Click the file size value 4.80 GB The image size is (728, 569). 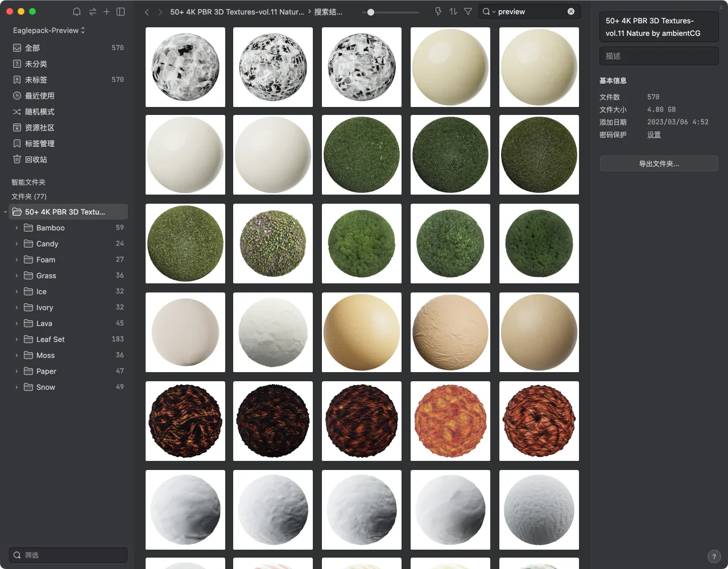[x=661, y=109]
